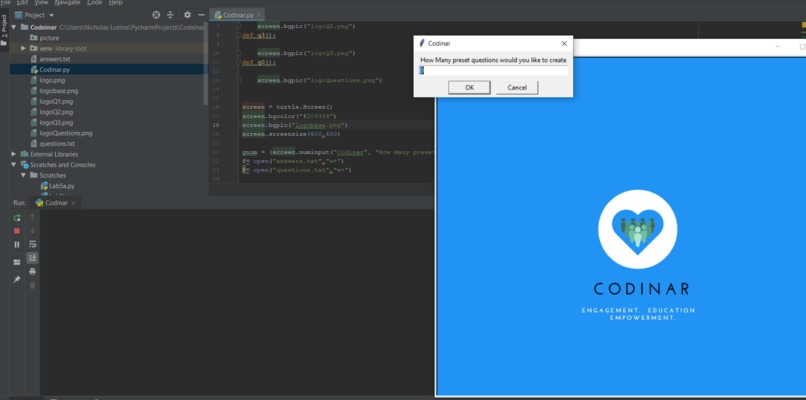The width and height of the screenshot is (806, 400).
Task: Open the Edit menu
Action: click(22, 3)
